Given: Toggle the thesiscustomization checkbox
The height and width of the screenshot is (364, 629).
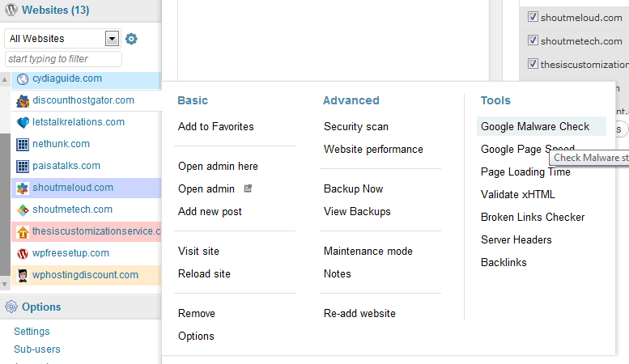Looking at the screenshot, I should (533, 63).
